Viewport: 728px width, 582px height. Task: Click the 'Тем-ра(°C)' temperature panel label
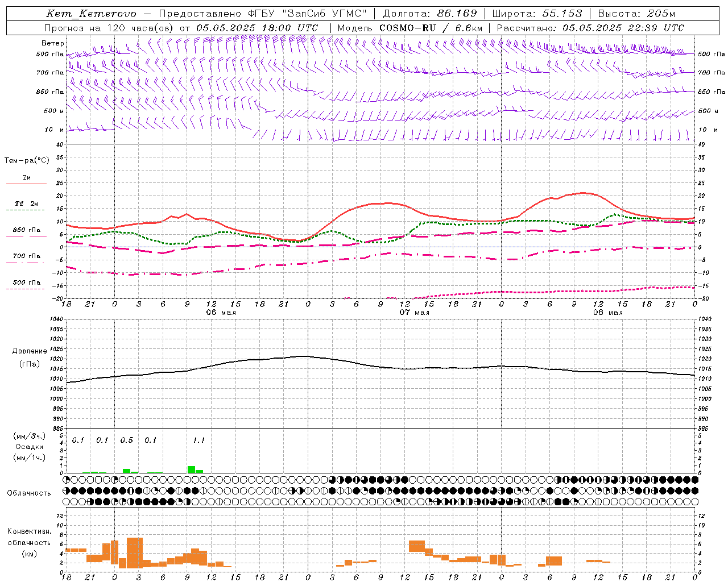tap(27, 161)
